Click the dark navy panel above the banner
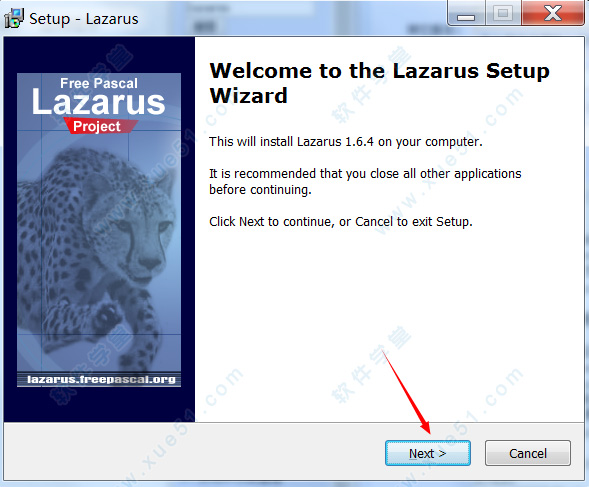589x487 pixels. tap(99, 54)
